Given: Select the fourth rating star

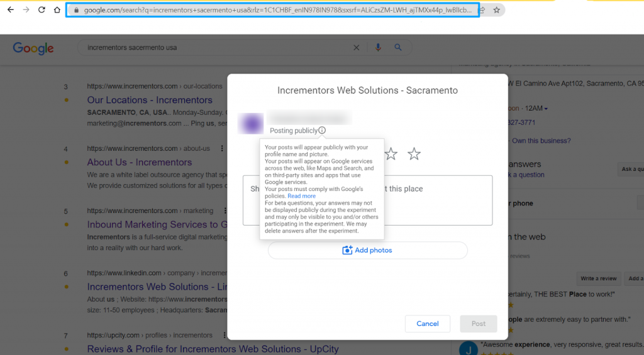Looking at the screenshot, I should tap(391, 154).
